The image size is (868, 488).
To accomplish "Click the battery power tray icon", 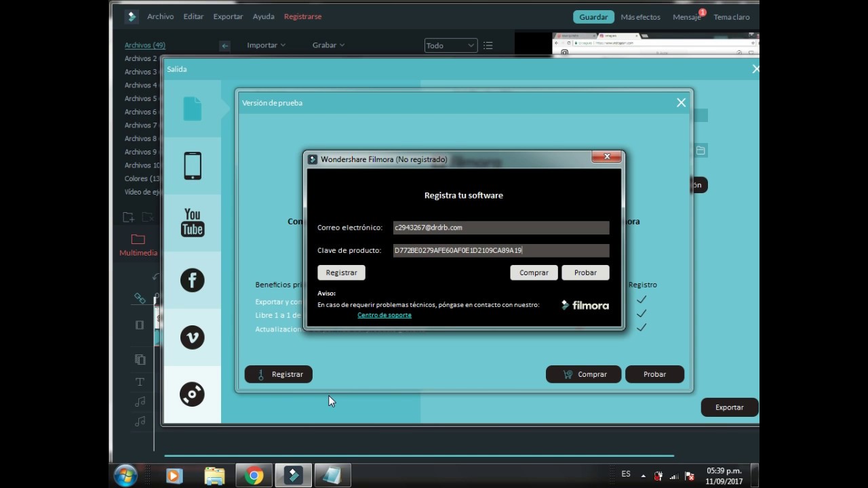I will (x=658, y=476).
